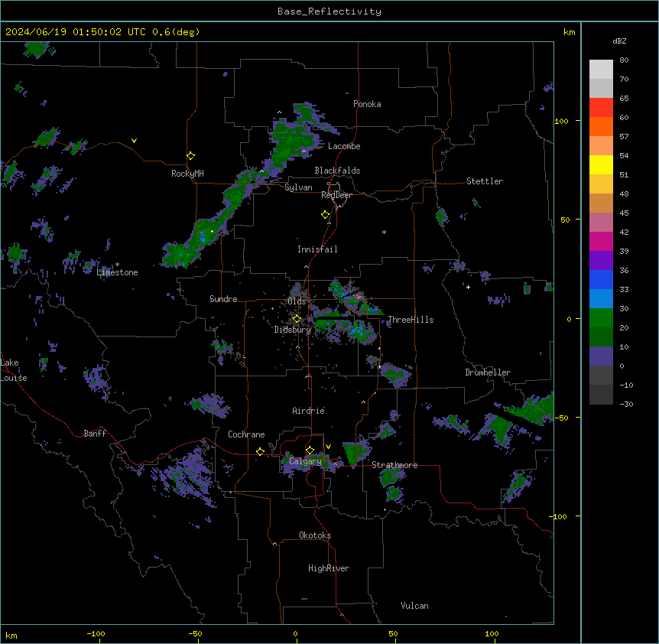Click the yellow v marker northwest of RockyMH
This screenshot has width=659, height=644.
tap(134, 141)
